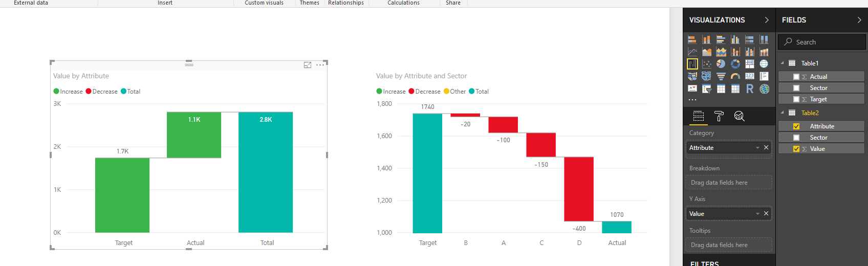Select the Funnel visual
868x266 pixels.
pos(721,76)
